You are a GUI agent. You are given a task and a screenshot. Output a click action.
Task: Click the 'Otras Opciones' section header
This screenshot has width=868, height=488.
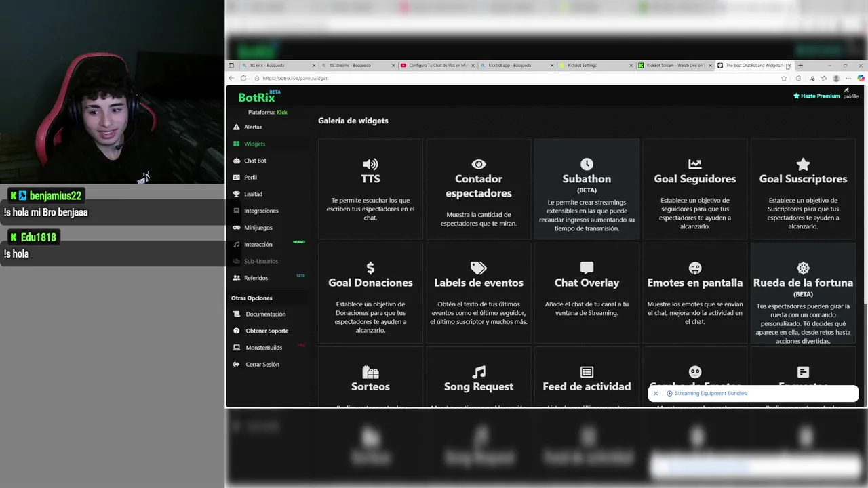[252, 298]
